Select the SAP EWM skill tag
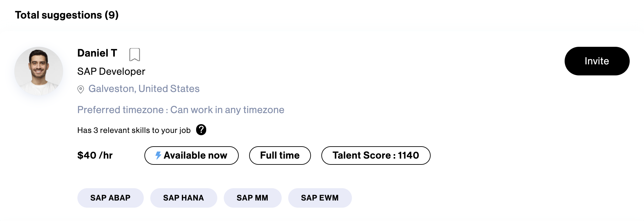Screen dimensions: 644x221 pyautogui.click(x=320, y=198)
